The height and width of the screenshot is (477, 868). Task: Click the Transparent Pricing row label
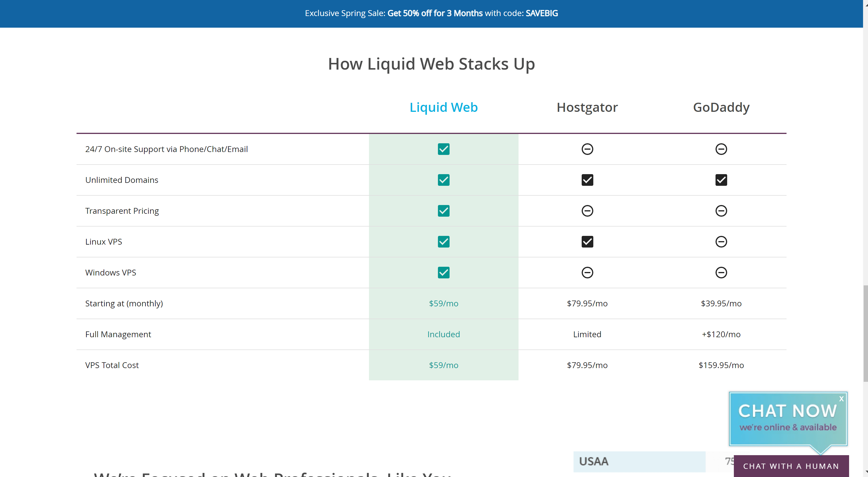click(122, 211)
